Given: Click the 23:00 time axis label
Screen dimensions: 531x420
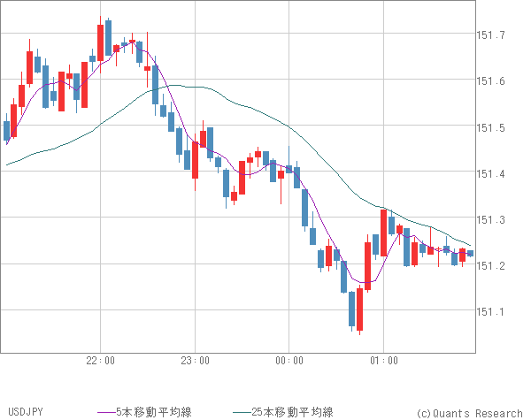Looking at the screenshot, I should pos(195,361).
